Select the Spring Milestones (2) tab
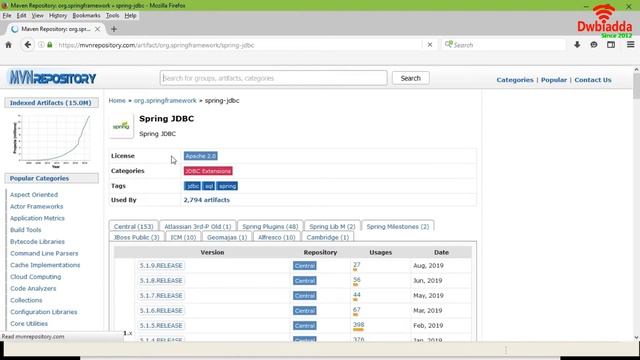This screenshot has width=640, height=360. (x=398, y=227)
